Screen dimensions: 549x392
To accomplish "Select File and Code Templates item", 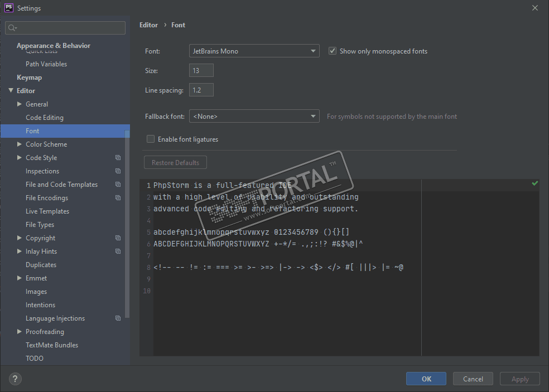I will coord(61,185).
